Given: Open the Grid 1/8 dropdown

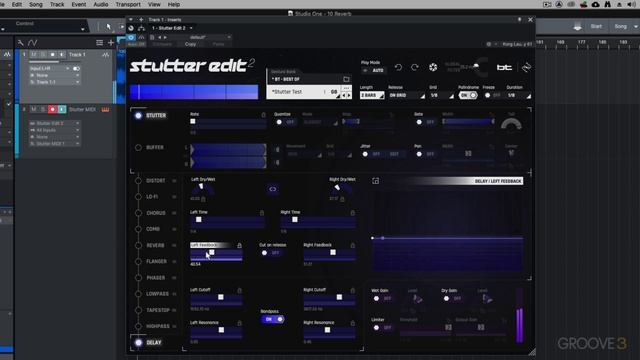Looking at the screenshot, I should point(441,95).
